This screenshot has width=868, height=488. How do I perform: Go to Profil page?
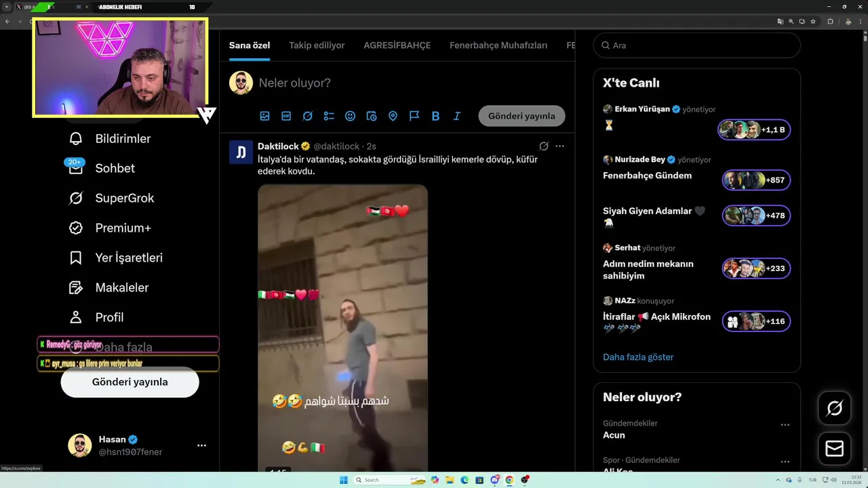(96, 318)
